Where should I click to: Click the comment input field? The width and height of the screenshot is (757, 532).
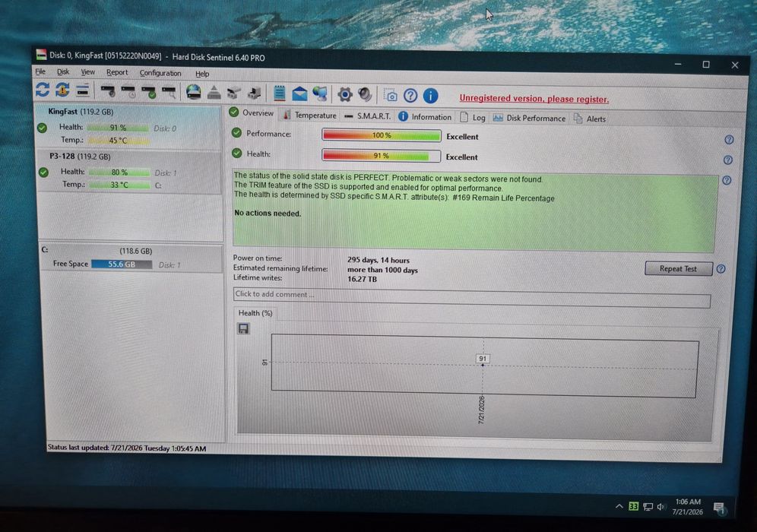472,296
